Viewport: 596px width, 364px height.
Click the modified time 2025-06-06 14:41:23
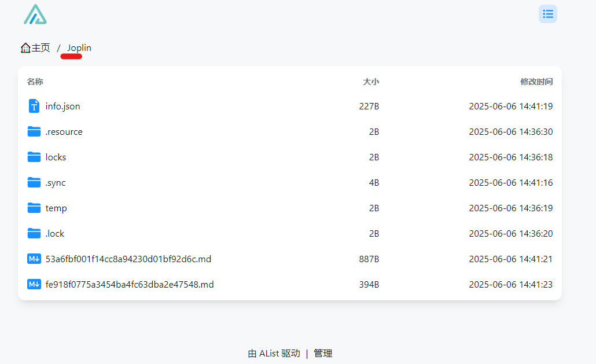[511, 284]
